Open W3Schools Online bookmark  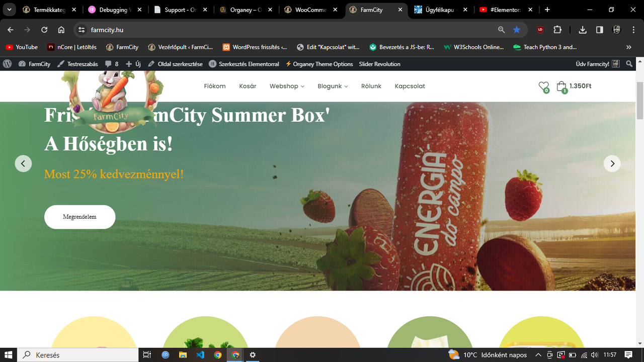point(473,47)
